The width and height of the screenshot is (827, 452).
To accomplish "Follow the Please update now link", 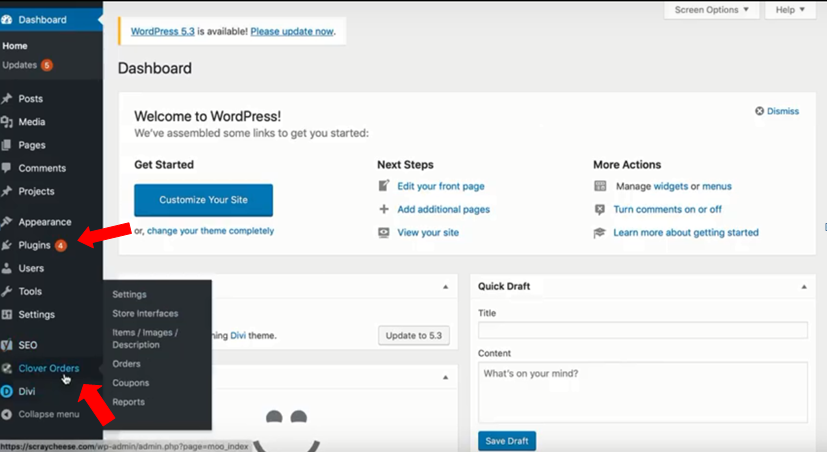I will click(x=292, y=32).
